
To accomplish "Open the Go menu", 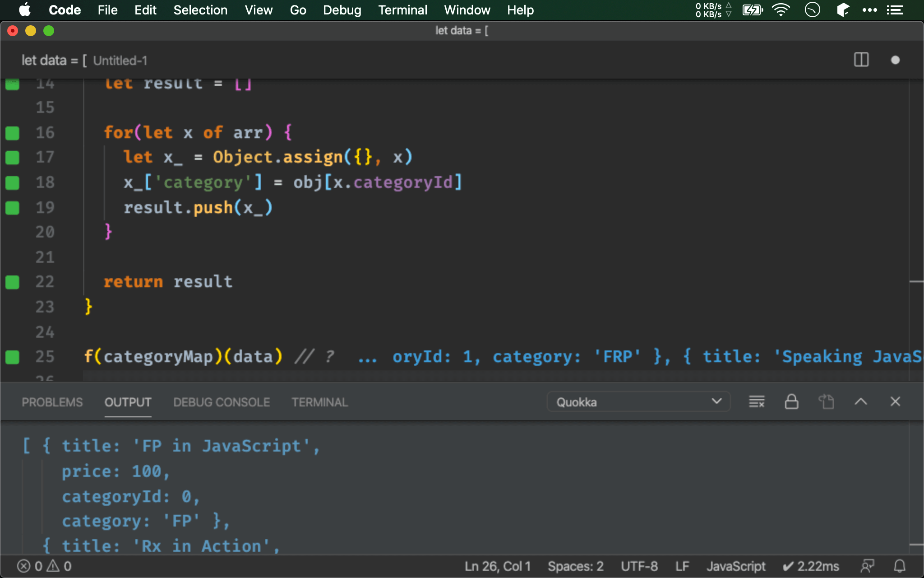I will pyautogui.click(x=298, y=10).
